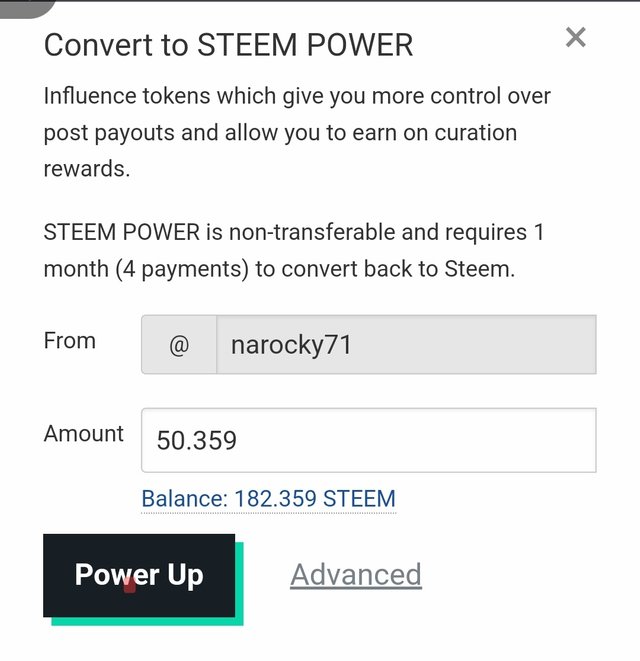This screenshot has width=640, height=661.
Task: Use the Balance: 182.359 STEEM link
Action: click(x=269, y=499)
